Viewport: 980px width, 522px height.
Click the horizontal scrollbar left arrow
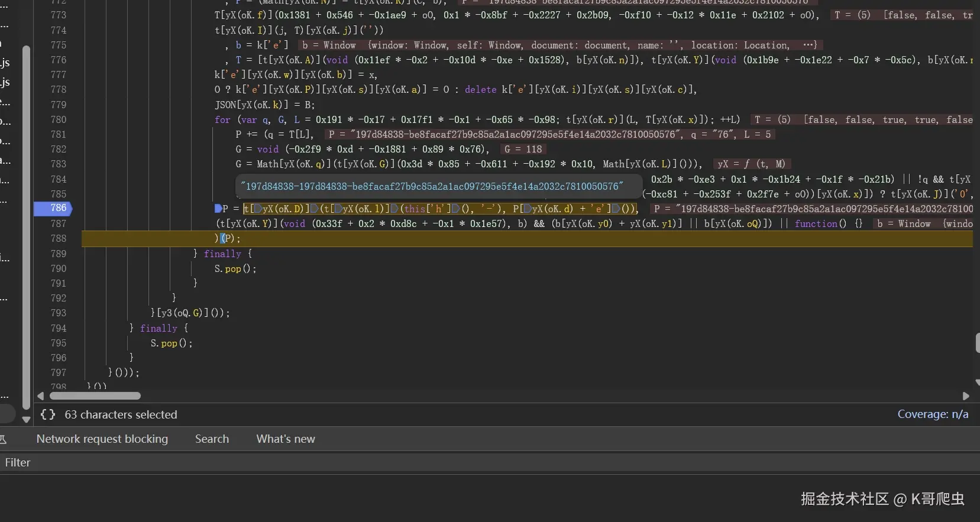tap(41, 395)
